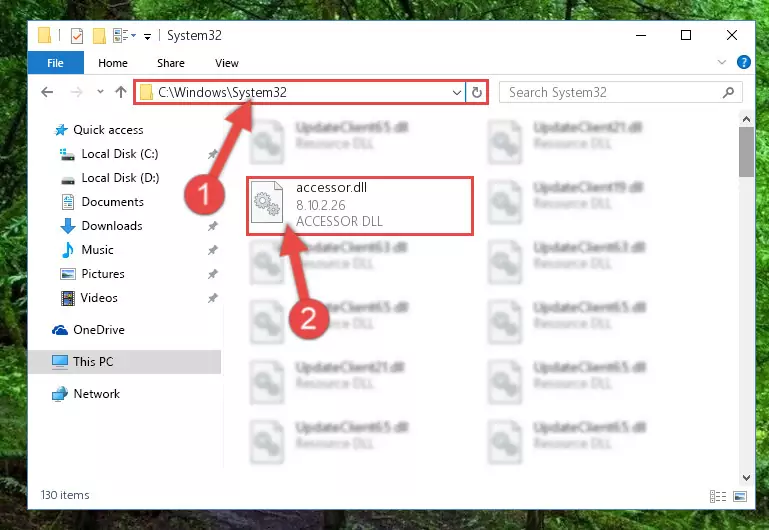Open the blue Help question mark icon
Screen dimensions: 769x530
tap(743, 62)
